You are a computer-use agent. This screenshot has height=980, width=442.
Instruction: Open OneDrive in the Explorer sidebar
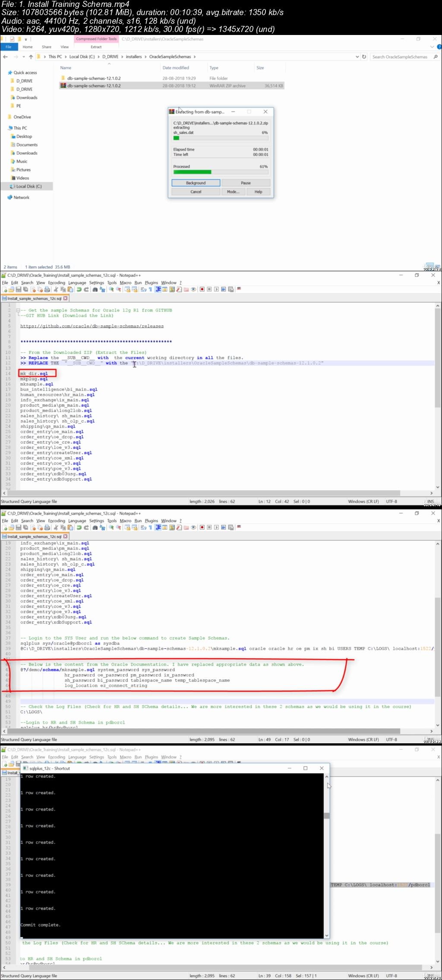pos(22,117)
